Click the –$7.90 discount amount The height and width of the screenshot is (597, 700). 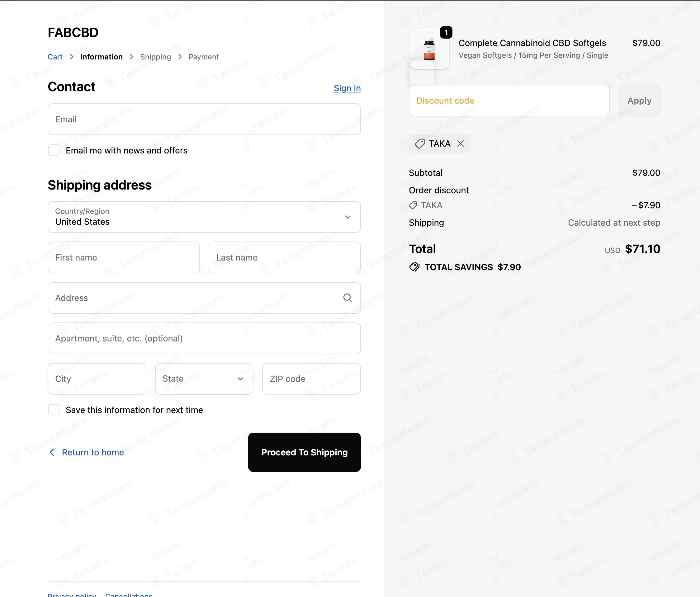[x=646, y=205]
